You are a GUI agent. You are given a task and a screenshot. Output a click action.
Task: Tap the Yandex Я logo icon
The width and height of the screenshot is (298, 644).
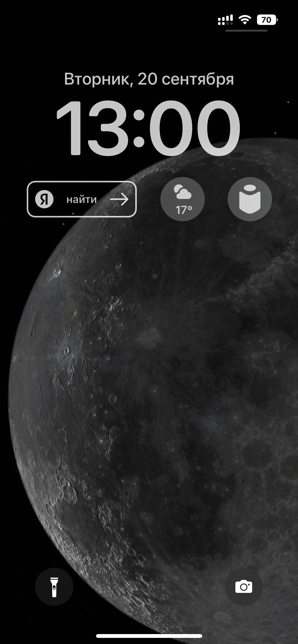pyautogui.click(x=44, y=199)
